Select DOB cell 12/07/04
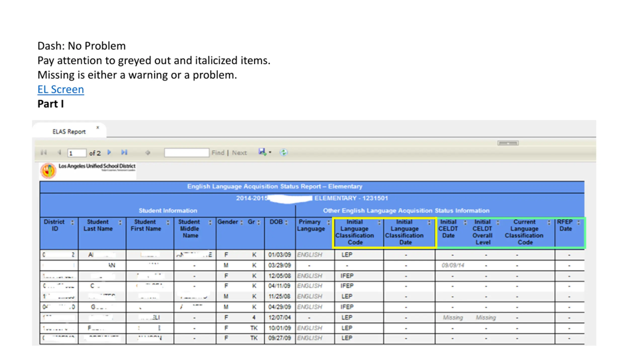The width and height of the screenshot is (644, 362). tap(279, 318)
